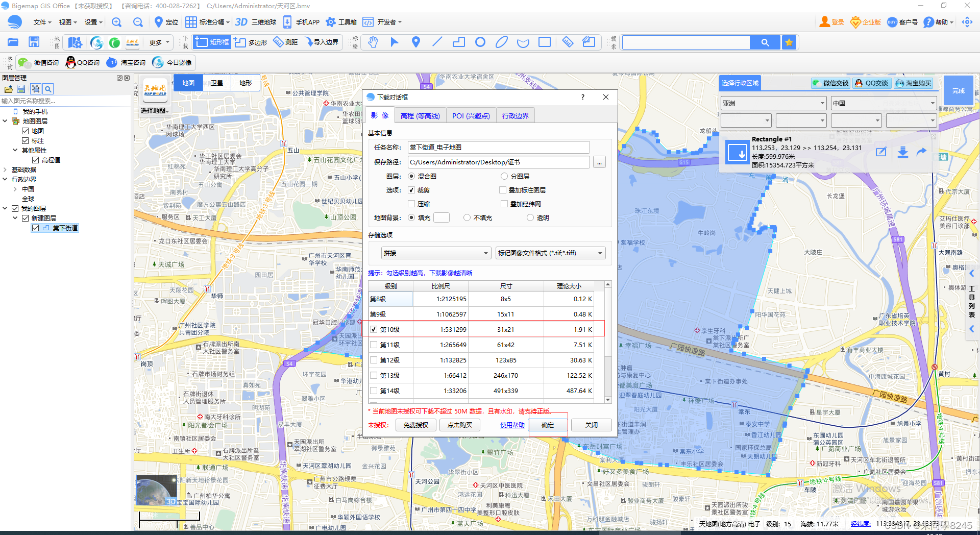Click the level table scrollbar down arrow
Image resolution: width=980 pixels, height=535 pixels.
click(x=608, y=400)
